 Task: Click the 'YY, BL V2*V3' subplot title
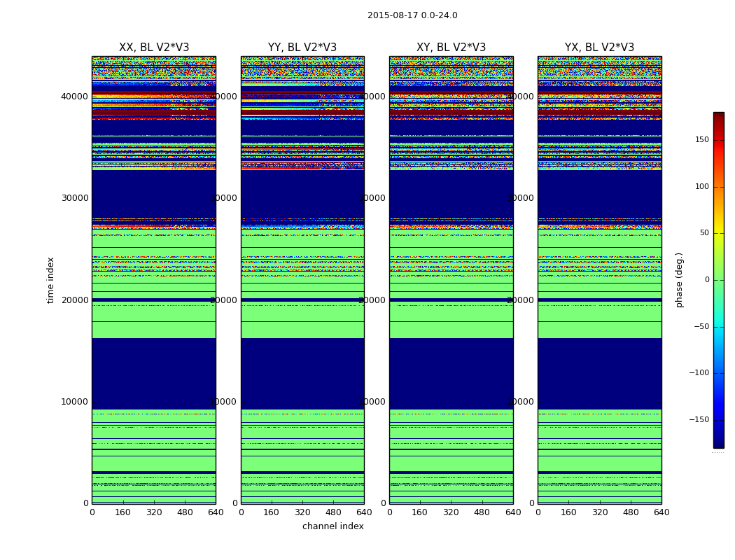[302, 48]
